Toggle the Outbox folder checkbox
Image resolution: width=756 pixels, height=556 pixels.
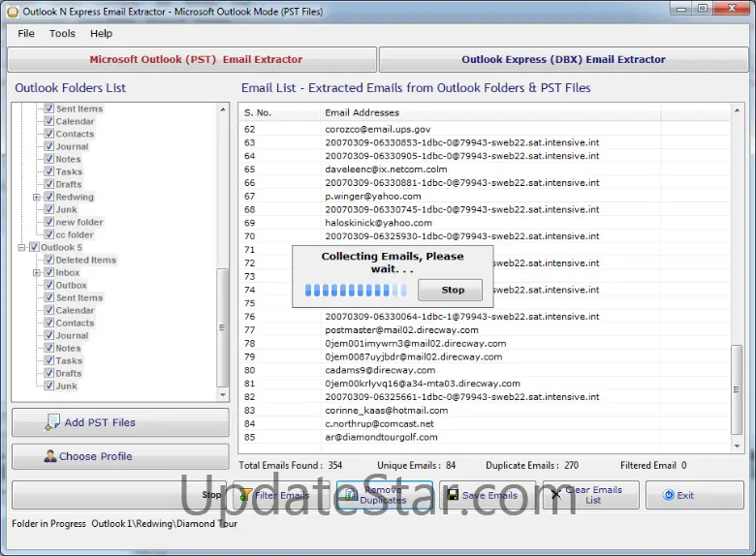click(x=48, y=285)
